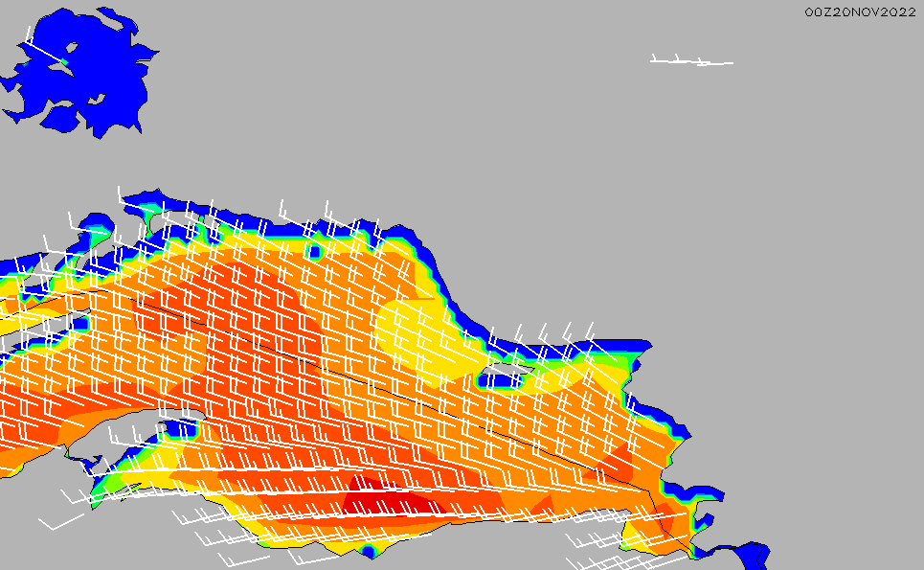
Task: Select the lone wind barb at bottom left
Action: coord(62,523)
